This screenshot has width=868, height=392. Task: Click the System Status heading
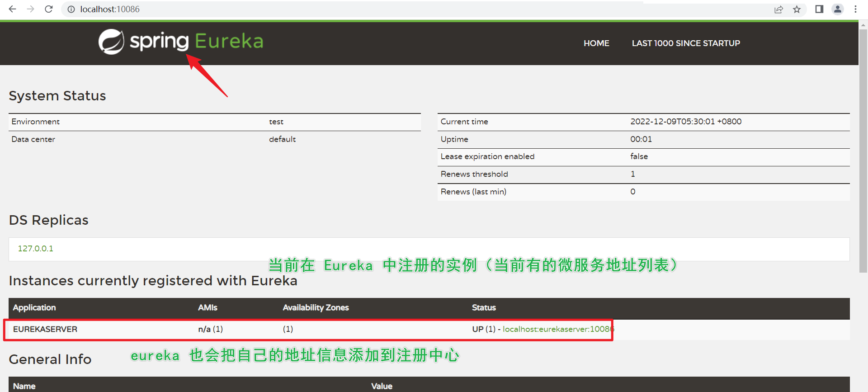(x=57, y=96)
